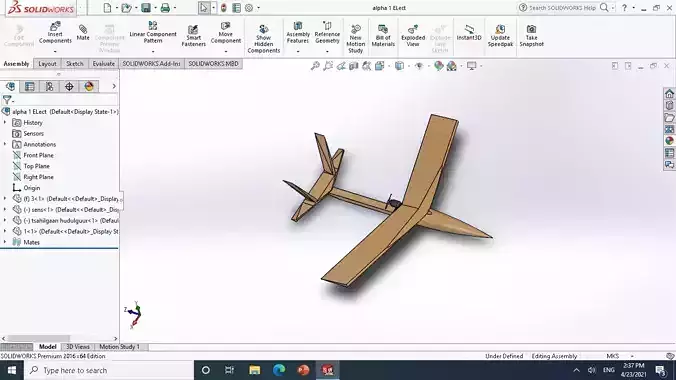
Task: Click Insert Components tool
Action: click(55, 33)
